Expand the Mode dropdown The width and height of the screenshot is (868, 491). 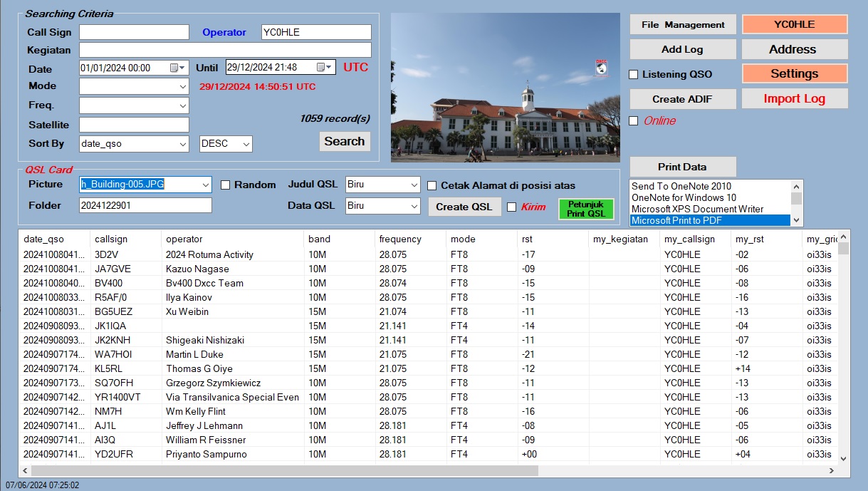(x=182, y=86)
